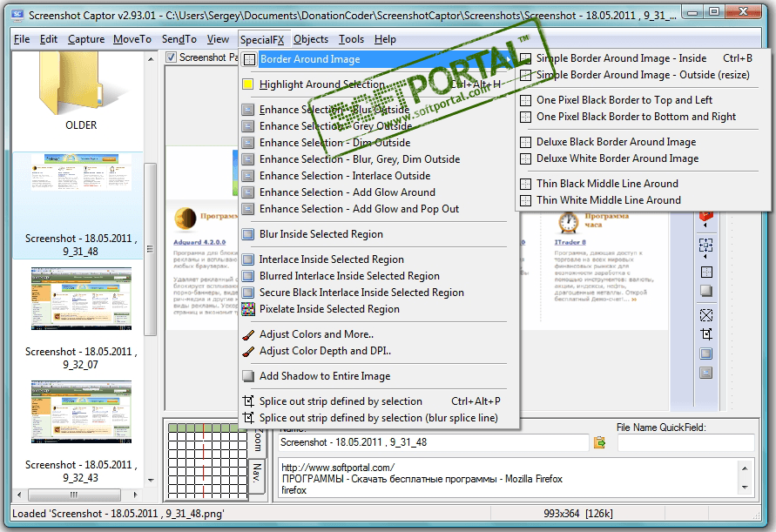
Task: Click the ITrader 8 link in preview
Action: [x=570, y=242]
